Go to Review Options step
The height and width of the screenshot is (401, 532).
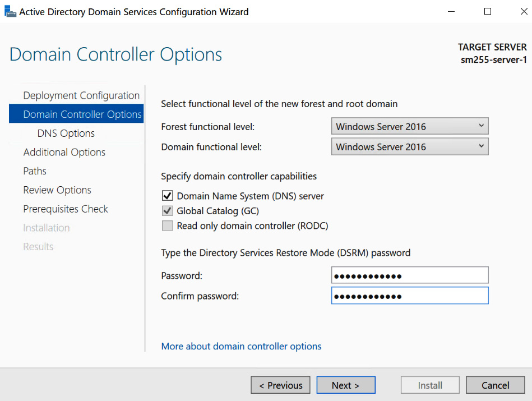[57, 190]
